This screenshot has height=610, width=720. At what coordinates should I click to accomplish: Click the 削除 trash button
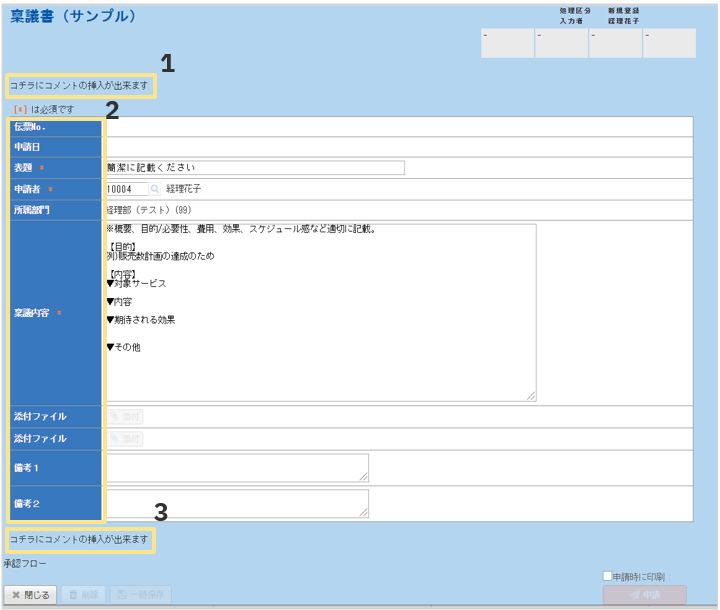(x=84, y=595)
